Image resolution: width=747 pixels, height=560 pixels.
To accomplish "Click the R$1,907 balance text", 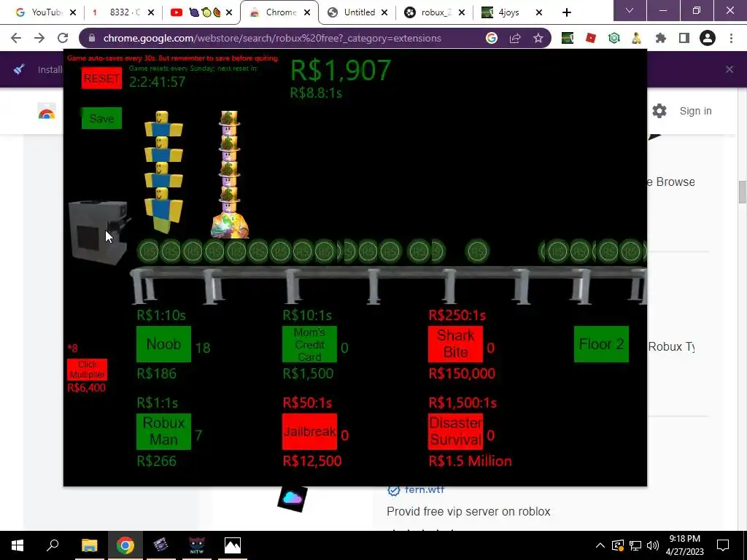I will tap(341, 71).
